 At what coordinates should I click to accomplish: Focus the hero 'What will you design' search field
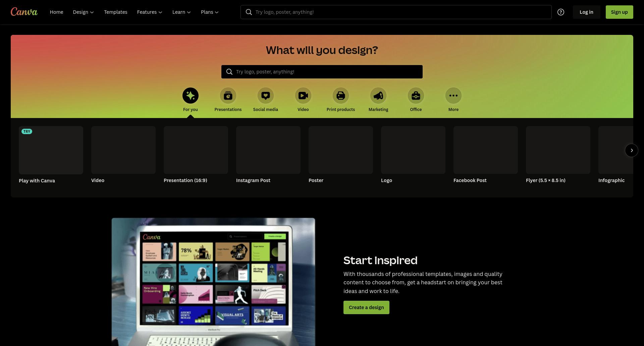point(322,72)
